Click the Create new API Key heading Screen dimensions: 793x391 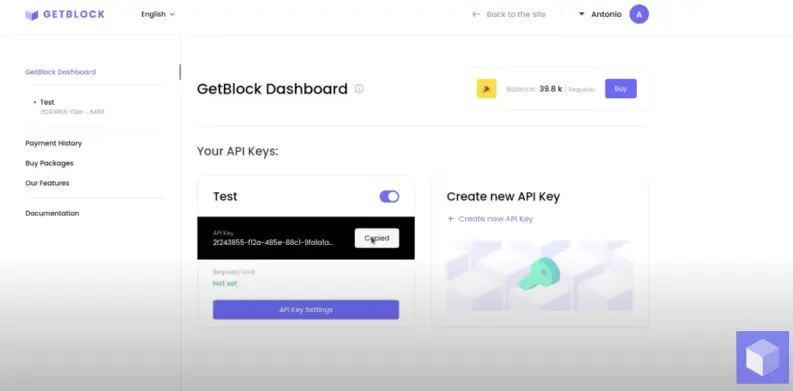(503, 197)
